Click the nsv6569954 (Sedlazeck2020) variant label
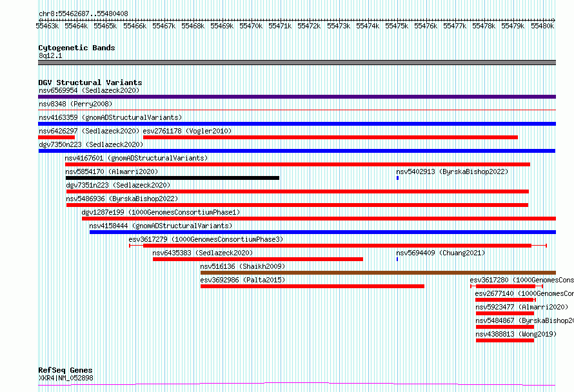This screenshot has width=574, height=392. tap(89, 90)
